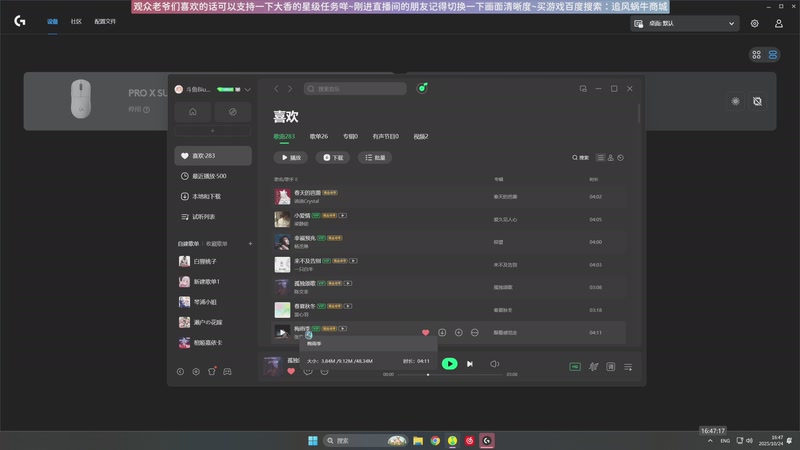Open the 新建歌单1 playlist

(x=213, y=282)
